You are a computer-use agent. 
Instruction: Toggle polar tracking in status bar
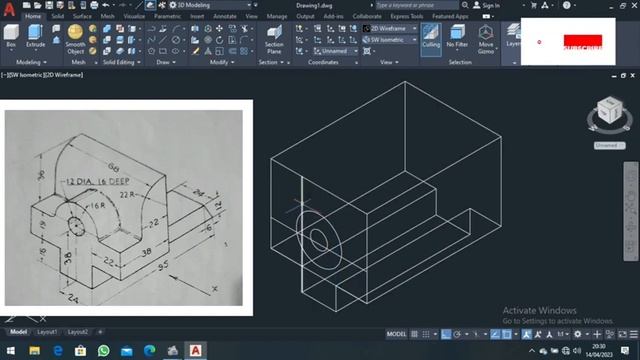pyautogui.click(x=457, y=334)
